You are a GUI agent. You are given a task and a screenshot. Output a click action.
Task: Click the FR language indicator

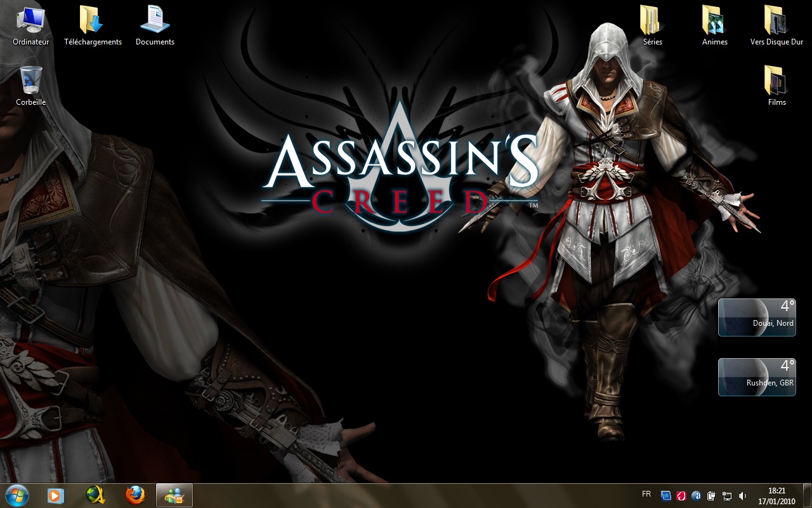tap(646, 493)
